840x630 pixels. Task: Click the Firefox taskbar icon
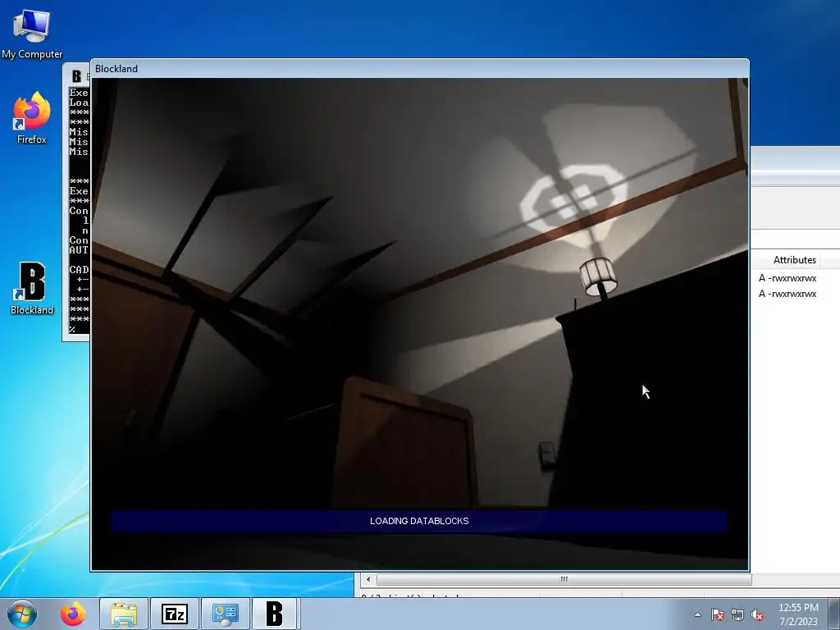(x=73, y=614)
